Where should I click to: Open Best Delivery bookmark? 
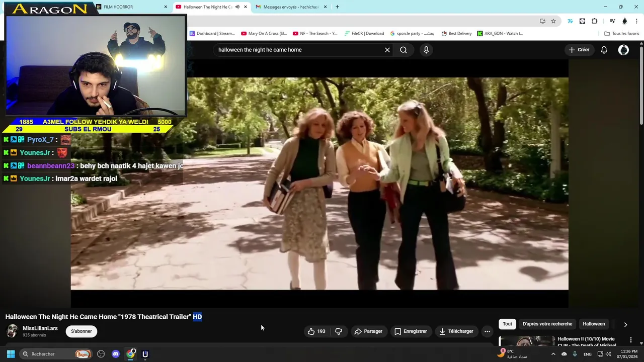point(457,34)
